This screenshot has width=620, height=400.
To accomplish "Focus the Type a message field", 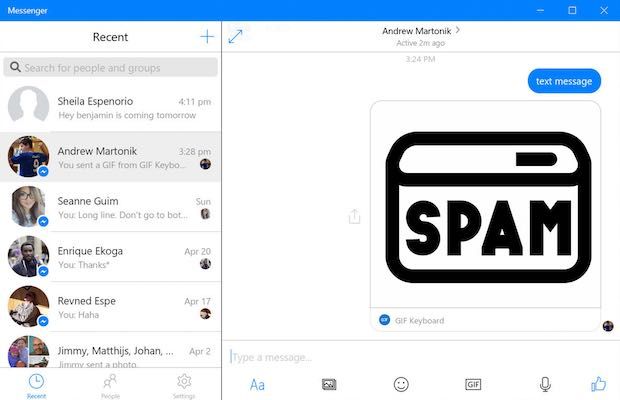I will coord(421,357).
